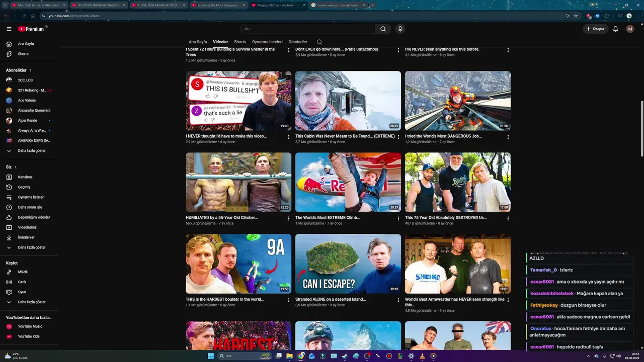Open options for 'This Cabin Was Never Meant to Be Found' video

[x=398, y=137]
